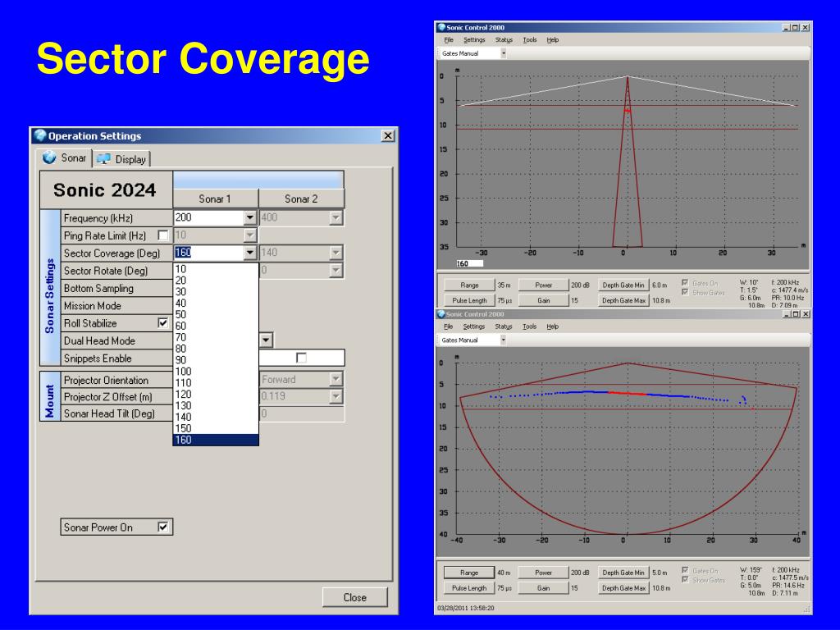Open Tools menu in lower Sonic Control window
This screenshot has height=630, width=840.
pyautogui.click(x=529, y=326)
